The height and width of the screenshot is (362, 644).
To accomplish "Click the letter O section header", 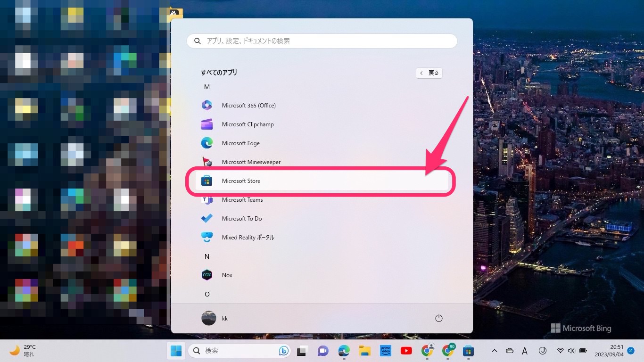I will tap(207, 294).
